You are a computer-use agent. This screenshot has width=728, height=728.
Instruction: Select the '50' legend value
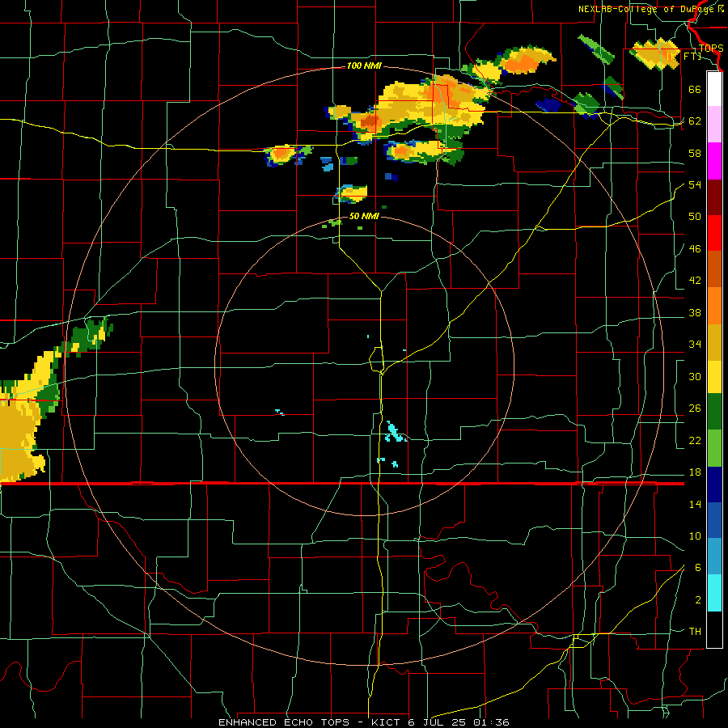point(695,217)
